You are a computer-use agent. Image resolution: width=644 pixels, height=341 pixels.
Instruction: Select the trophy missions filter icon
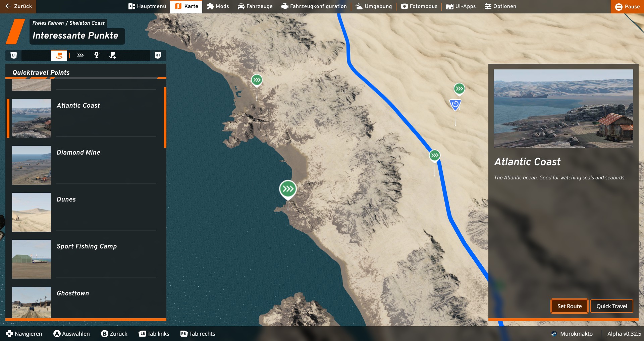click(x=97, y=55)
